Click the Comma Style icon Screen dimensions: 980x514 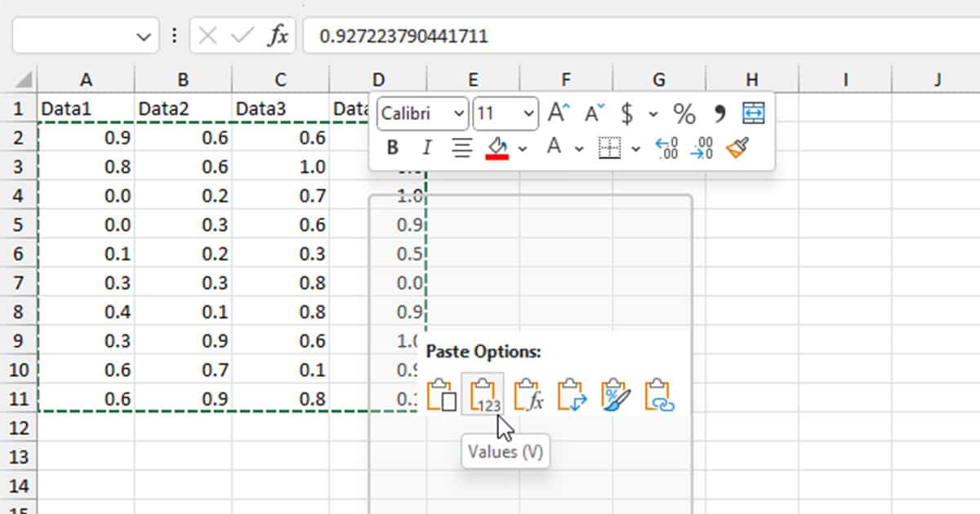point(721,112)
